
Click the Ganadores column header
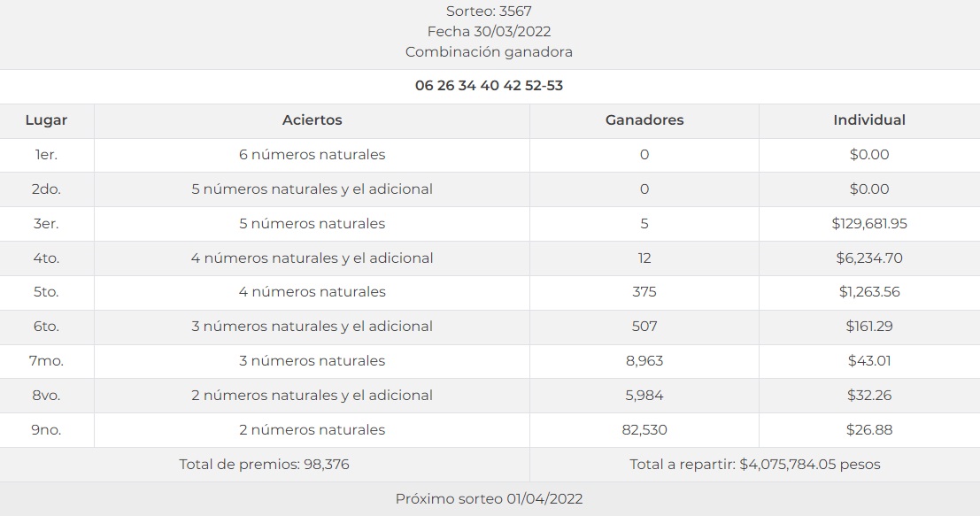coord(644,120)
